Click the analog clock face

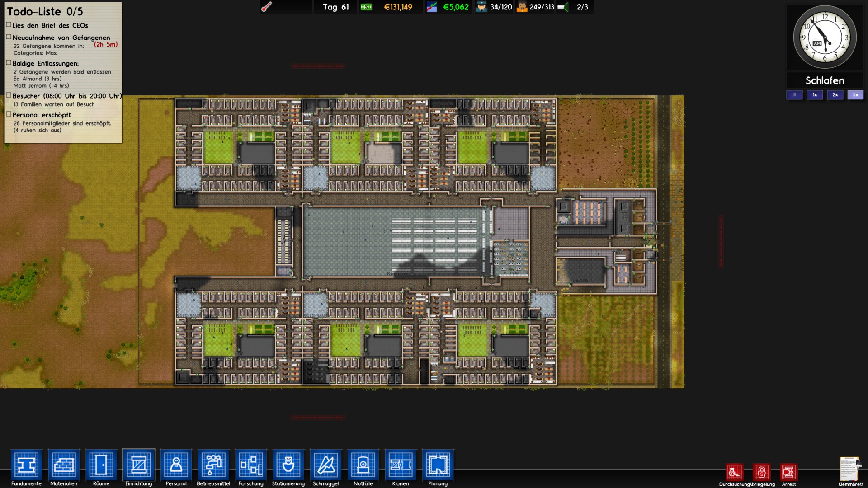(825, 37)
